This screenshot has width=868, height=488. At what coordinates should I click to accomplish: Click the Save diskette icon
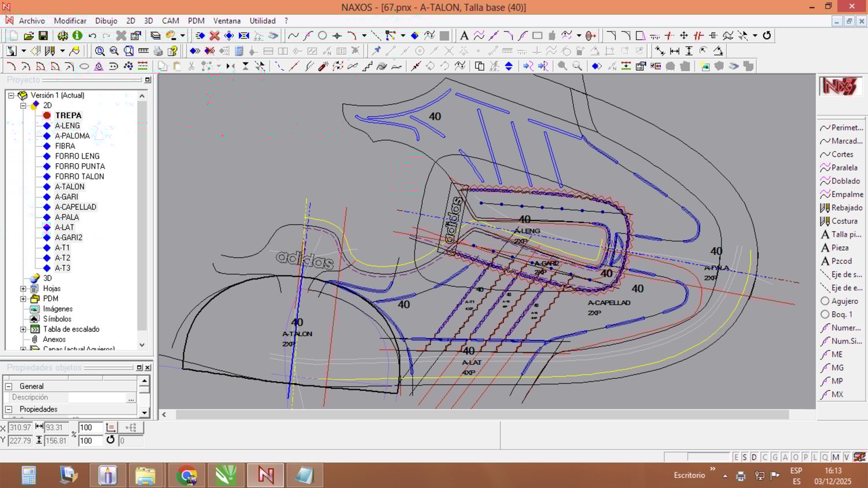(x=43, y=36)
